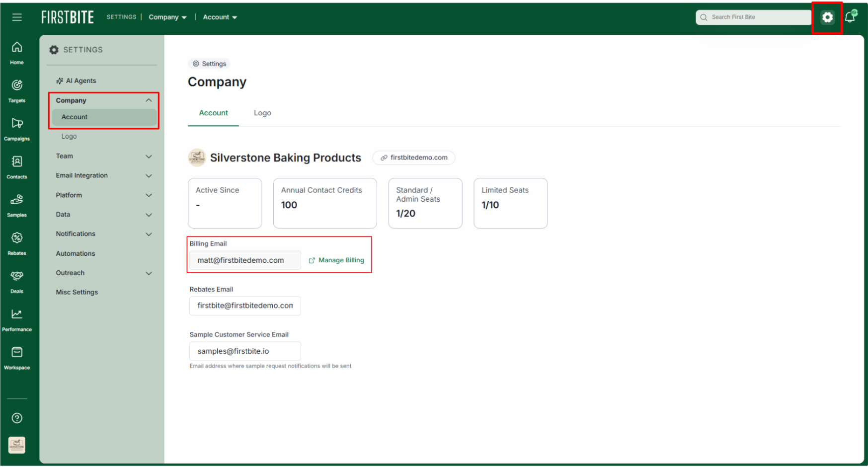Open the Samples section
Screen dimensions: 868x467
tap(17, 206)
